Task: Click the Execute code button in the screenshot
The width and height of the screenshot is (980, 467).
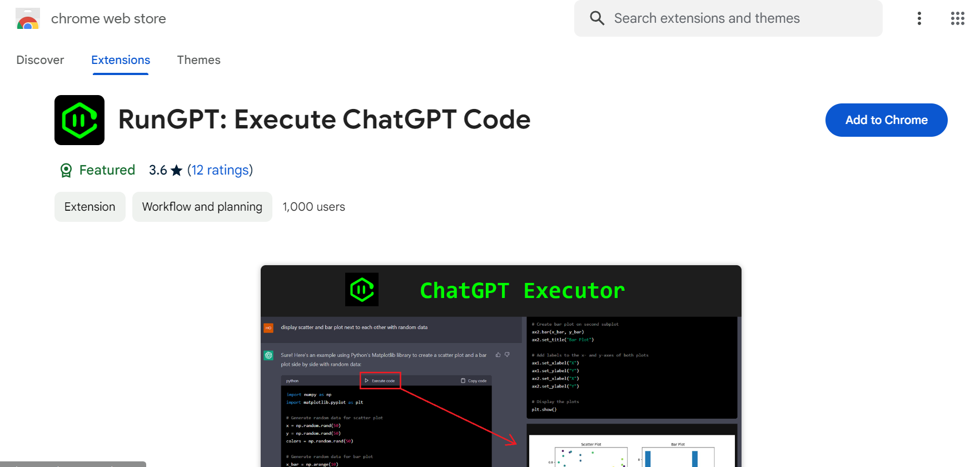Action: click(x=380, y=380)
